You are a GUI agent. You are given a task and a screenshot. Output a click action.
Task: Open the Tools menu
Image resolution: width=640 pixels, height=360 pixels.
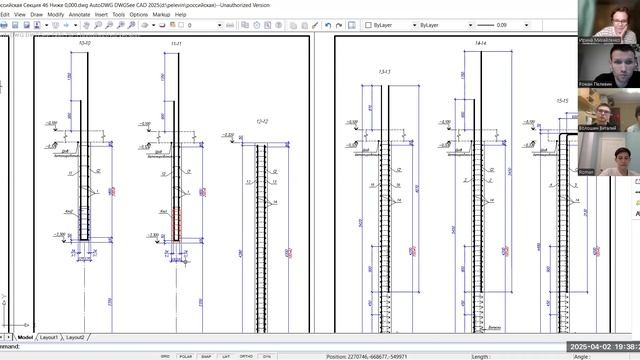[118, 14]
